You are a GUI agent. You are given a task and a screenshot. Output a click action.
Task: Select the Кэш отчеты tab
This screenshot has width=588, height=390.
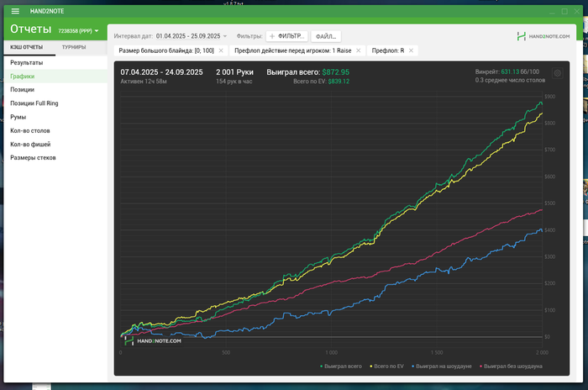click(x=27, y=47)
